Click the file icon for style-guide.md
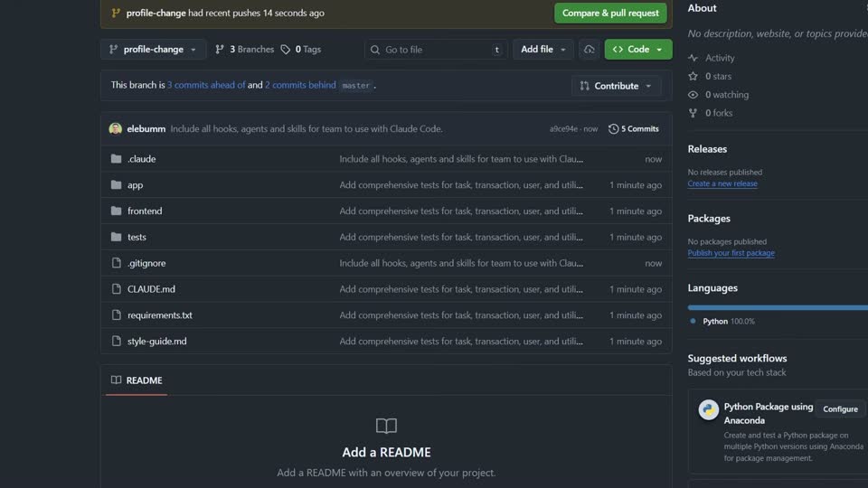The width and height of the screenshot is (868, 488). pyautogui.click(x=116, y=341)
